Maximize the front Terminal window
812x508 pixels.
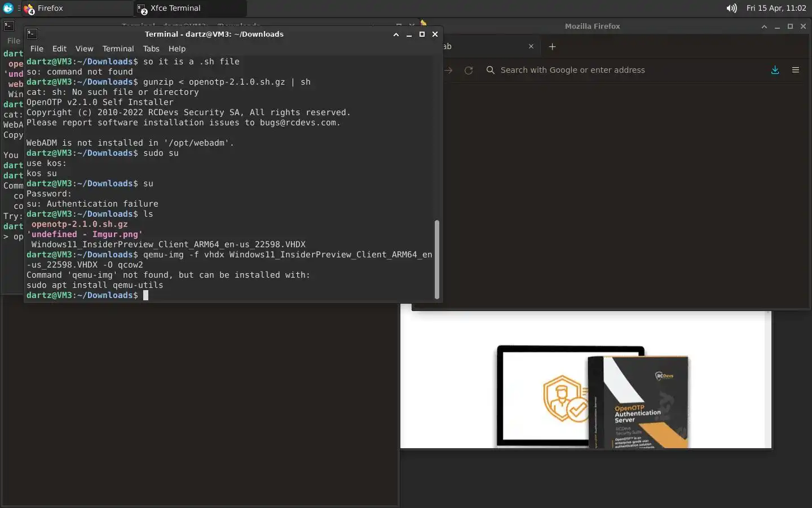[422, 34]
